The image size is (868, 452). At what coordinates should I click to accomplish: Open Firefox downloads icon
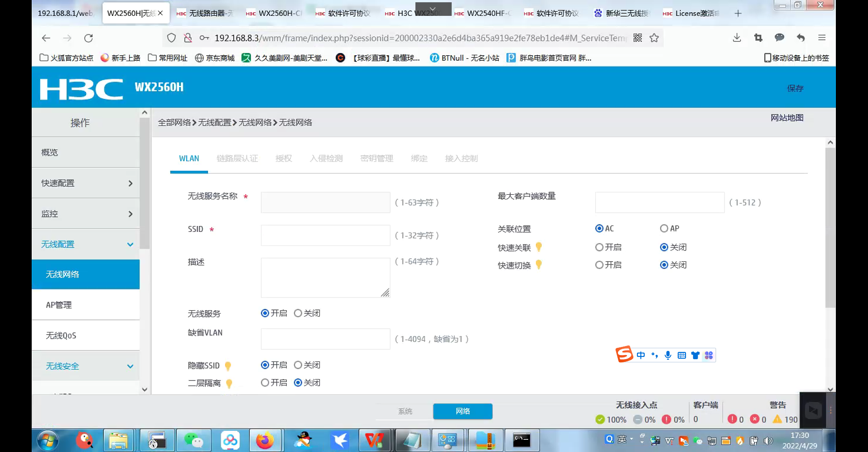pyautogui.click(x=737, y=38)
